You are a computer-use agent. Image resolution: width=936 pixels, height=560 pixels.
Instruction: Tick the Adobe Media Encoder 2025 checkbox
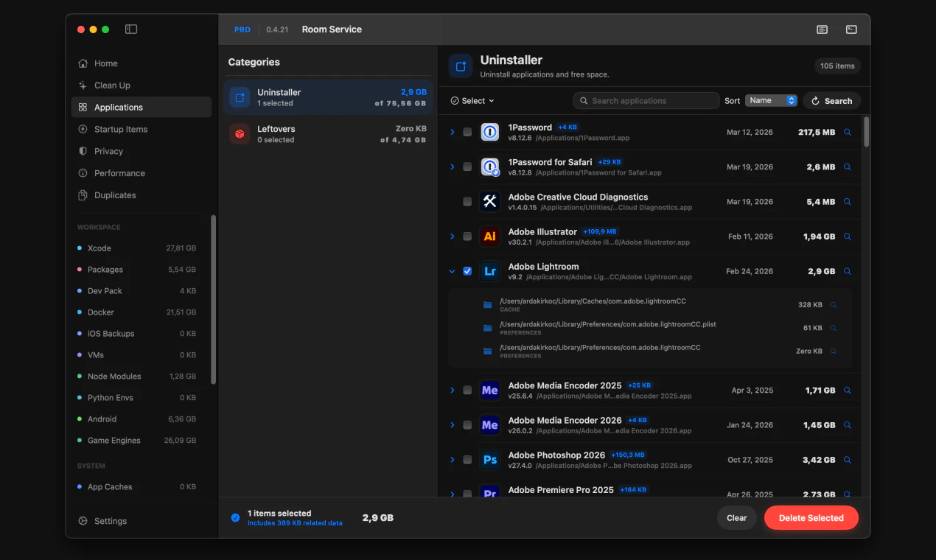(x=467, y=391)
